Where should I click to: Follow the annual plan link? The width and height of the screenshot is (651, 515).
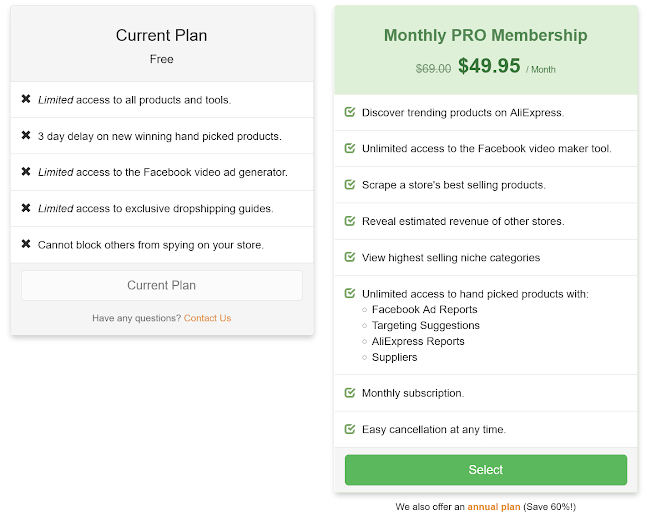(493, 507)
